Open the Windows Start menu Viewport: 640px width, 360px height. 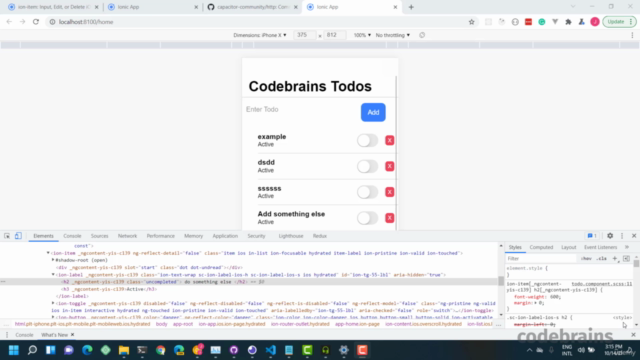point(13,350)
